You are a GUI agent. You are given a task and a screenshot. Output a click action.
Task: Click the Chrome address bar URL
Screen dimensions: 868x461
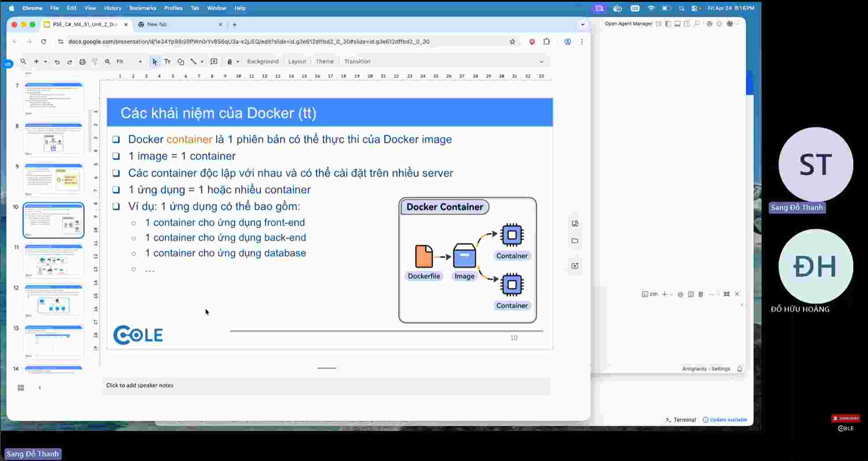click(249, 42)
